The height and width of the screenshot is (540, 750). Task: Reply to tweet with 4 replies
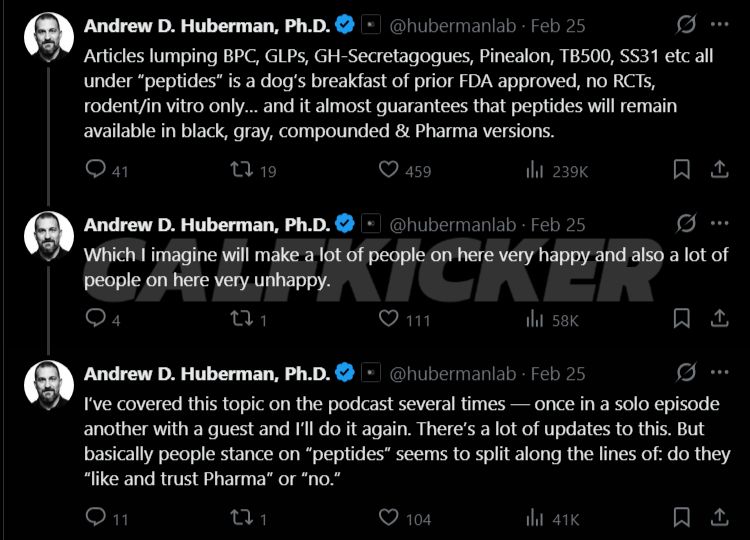[x=96, y=319]
